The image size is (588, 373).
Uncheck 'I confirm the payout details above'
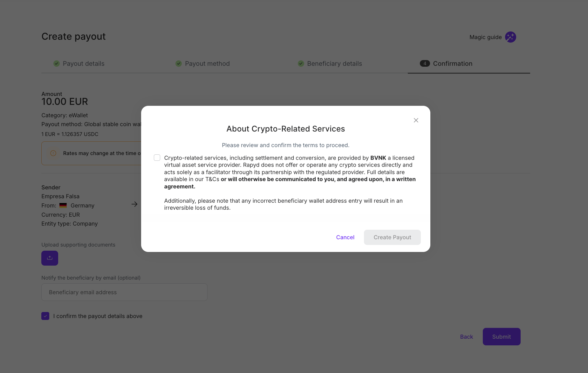coord(45,316)
